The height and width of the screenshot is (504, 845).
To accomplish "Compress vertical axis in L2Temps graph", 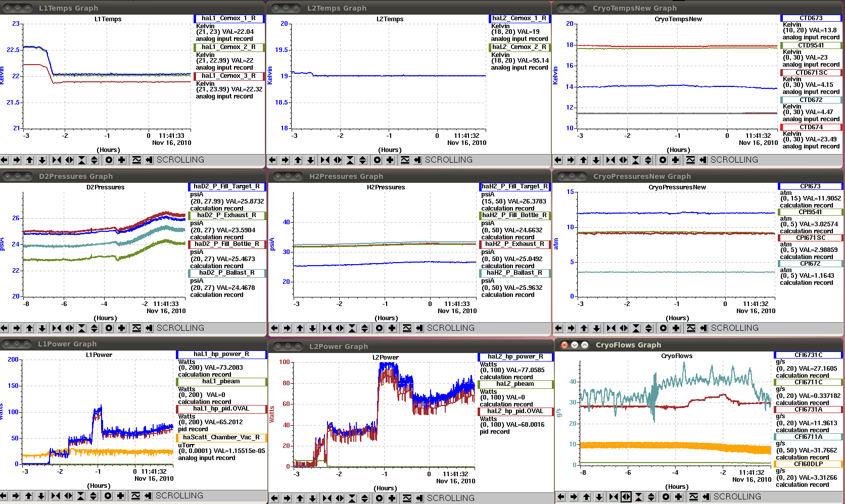I will [350, 160].
